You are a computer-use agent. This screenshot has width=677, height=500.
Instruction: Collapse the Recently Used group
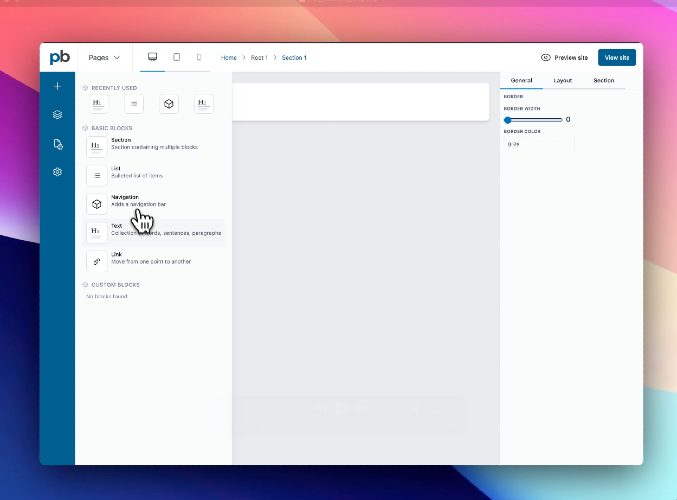click(85, 88)
